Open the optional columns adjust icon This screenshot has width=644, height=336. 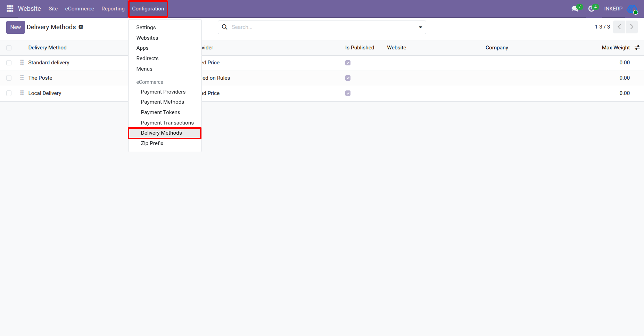(637, 48)
